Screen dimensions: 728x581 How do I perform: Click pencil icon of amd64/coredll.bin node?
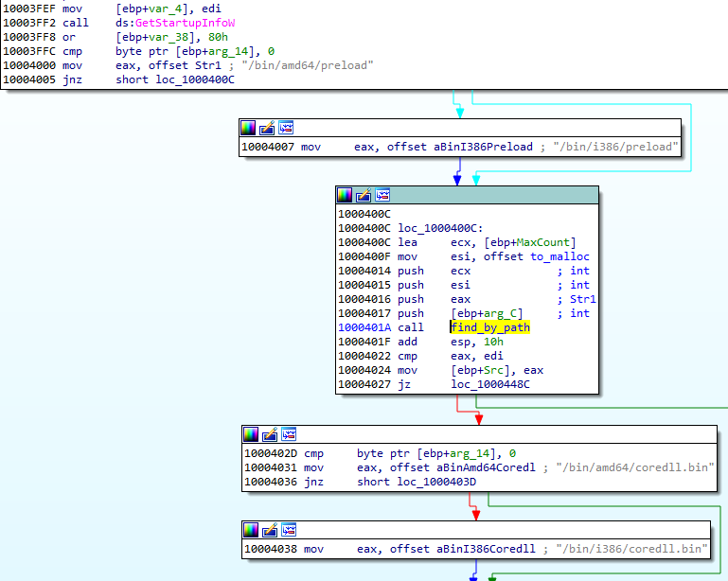click(270, 434)
